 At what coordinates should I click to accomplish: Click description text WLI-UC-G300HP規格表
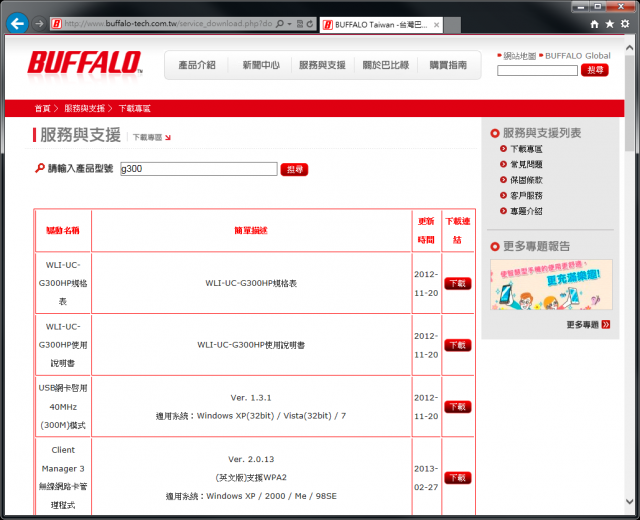point(251,283)
